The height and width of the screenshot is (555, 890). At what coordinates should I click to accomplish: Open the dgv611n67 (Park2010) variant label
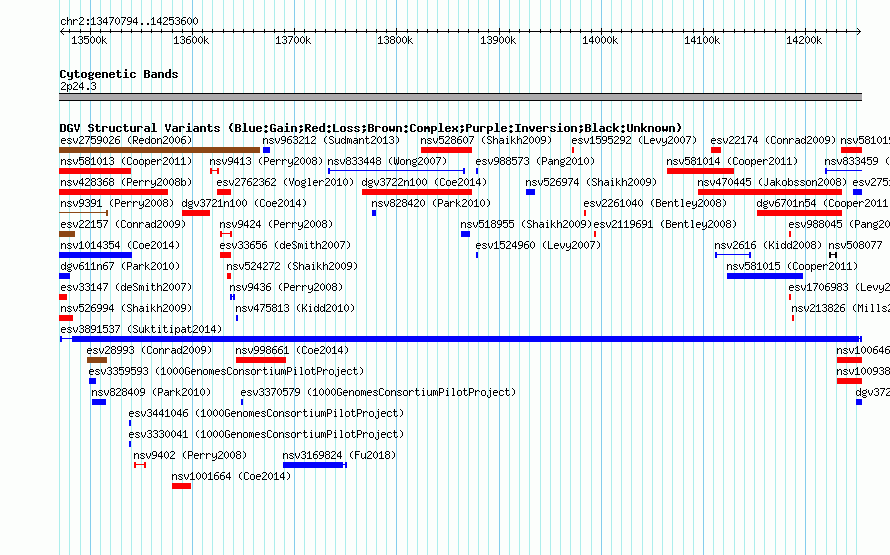point(120,266)
